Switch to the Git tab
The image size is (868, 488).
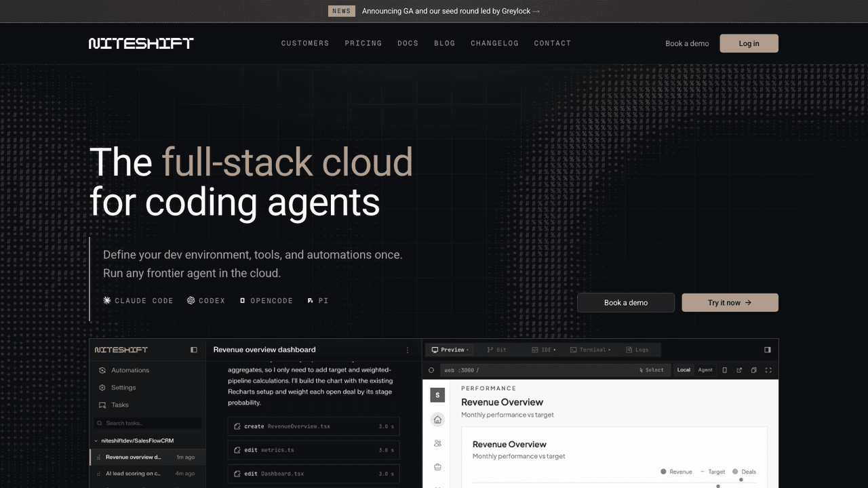click(497, 350)
